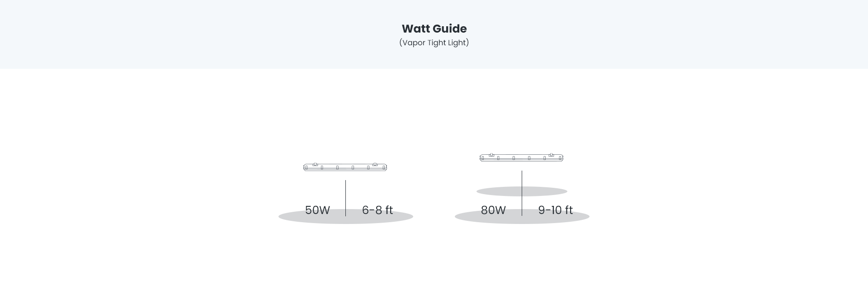
Task: Click the small gray ellipse above 80W
Action: [497, 191]
